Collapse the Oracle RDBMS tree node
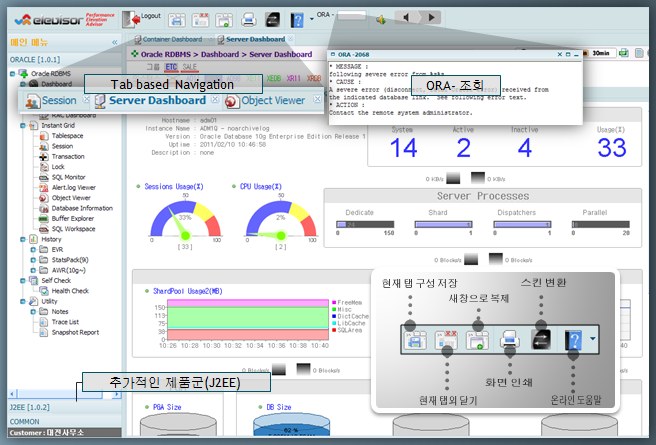The width and height of the screenshot is (656, 445). pyautogui.click(x=13, y=74)
